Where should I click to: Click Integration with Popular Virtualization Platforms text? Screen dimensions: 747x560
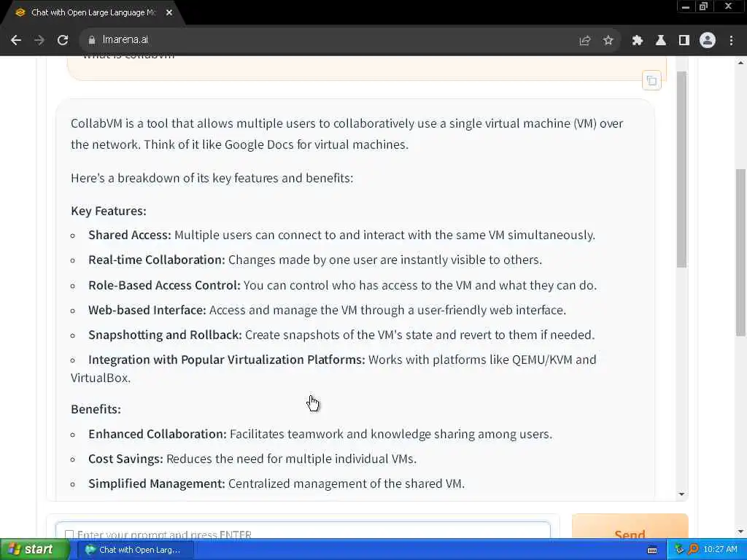[x=227, y=359]
